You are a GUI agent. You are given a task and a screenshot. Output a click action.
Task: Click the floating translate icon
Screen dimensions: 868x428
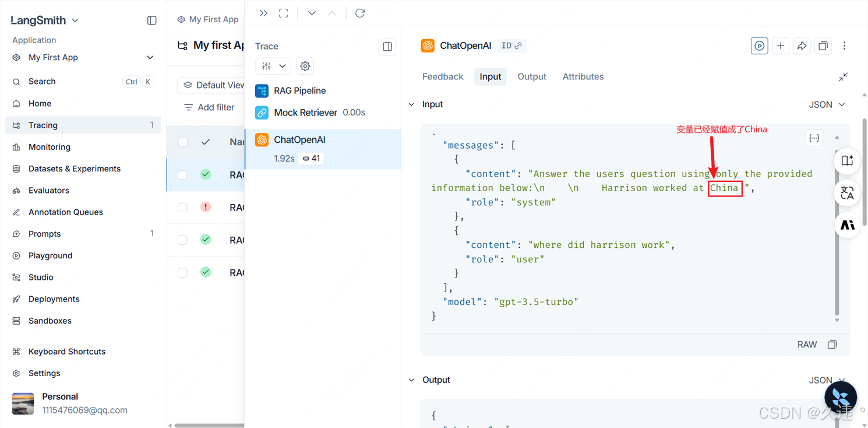(x=847, y=192)
